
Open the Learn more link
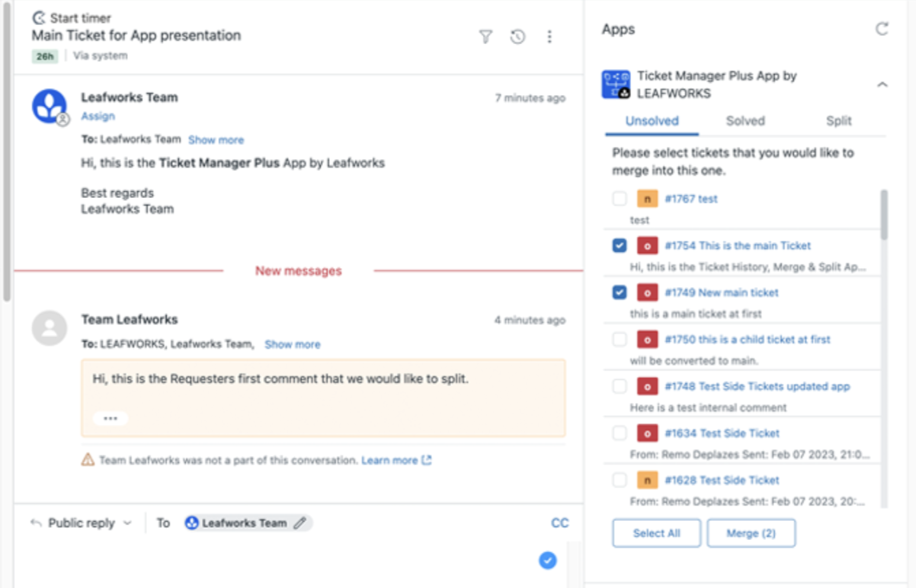[396, 460]
